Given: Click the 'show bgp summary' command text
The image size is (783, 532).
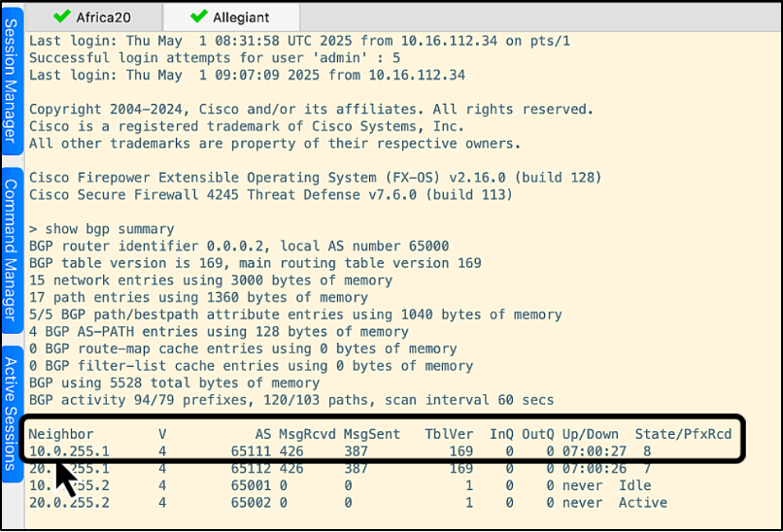Looking at the screenshot, I should (110, 229).
